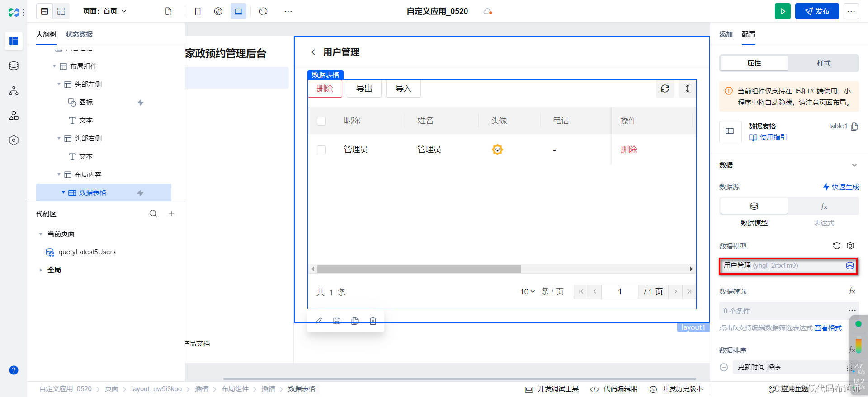Switch to 大纲树 tab
This screenshot has width=868, height=397.
(x=46, y=34)
